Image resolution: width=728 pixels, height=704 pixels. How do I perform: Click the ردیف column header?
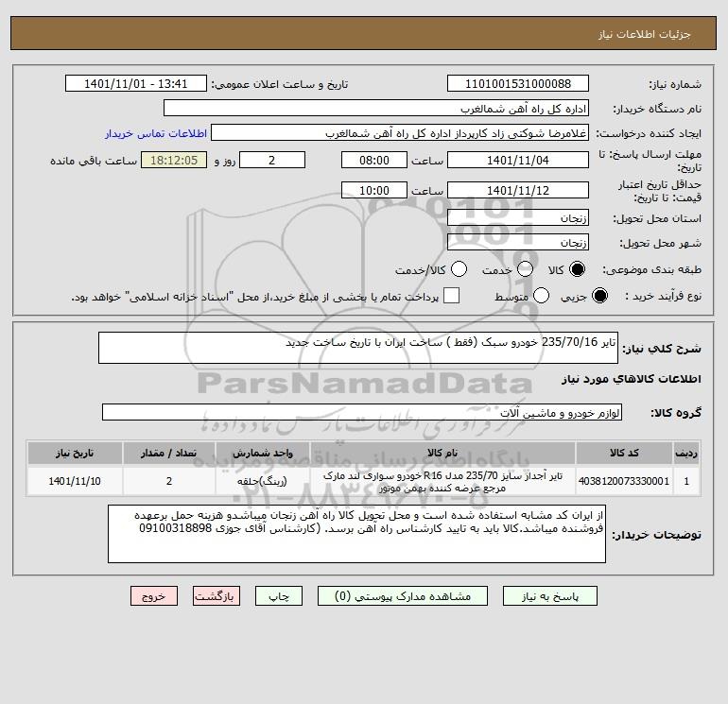(686, 453)
